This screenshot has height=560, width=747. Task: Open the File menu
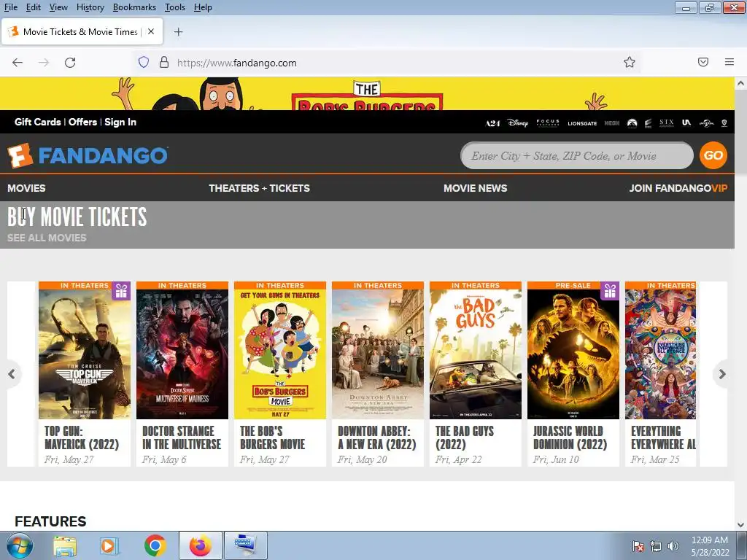pyautogui.click(x=10, y=7)
